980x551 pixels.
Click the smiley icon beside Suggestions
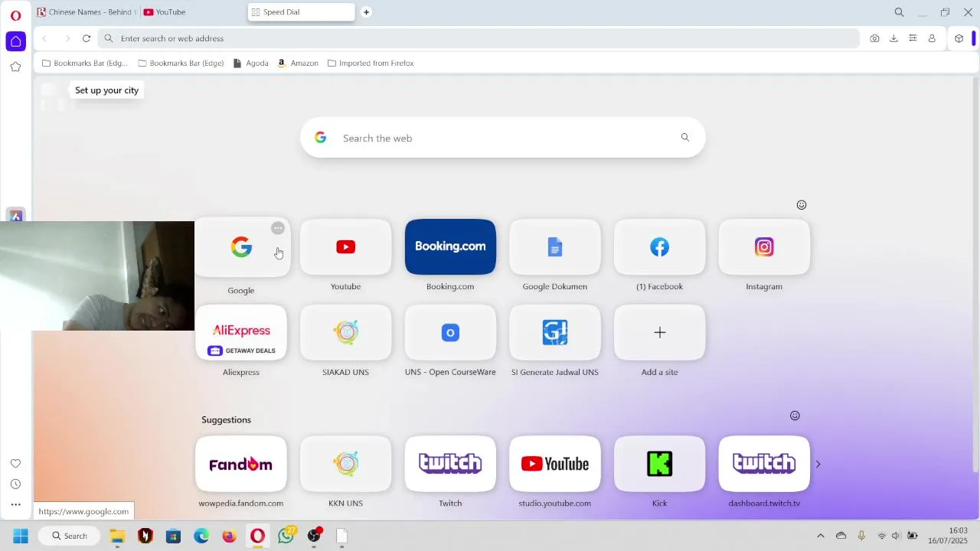pyautogui.click(x=795, y=416)
